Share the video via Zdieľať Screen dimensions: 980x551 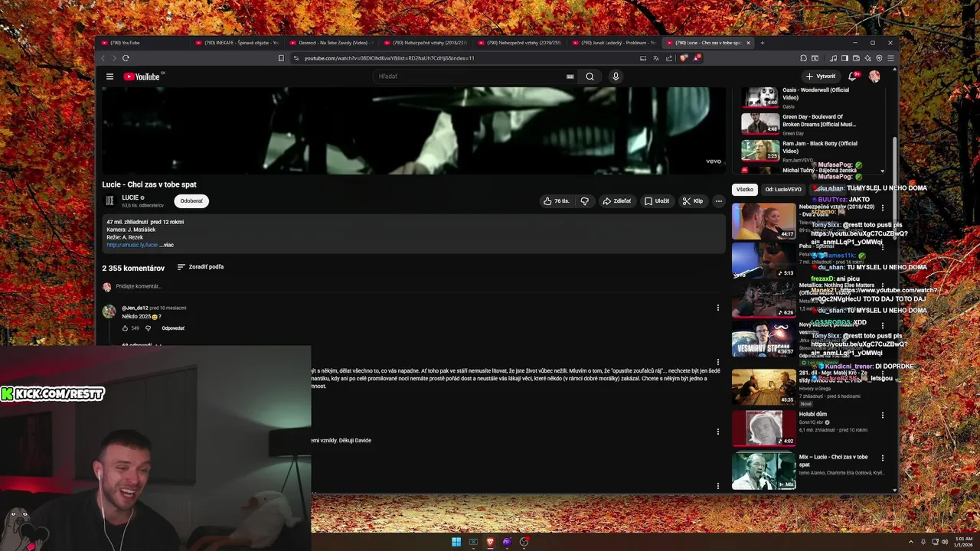[x=617, y=201]
